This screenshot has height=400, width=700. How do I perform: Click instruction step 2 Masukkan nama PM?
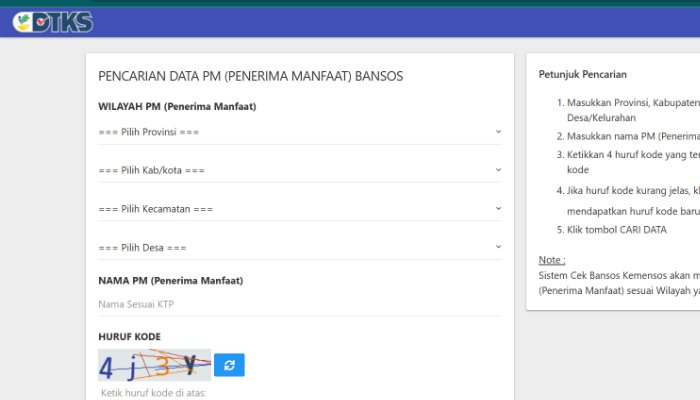click(628, 136)
